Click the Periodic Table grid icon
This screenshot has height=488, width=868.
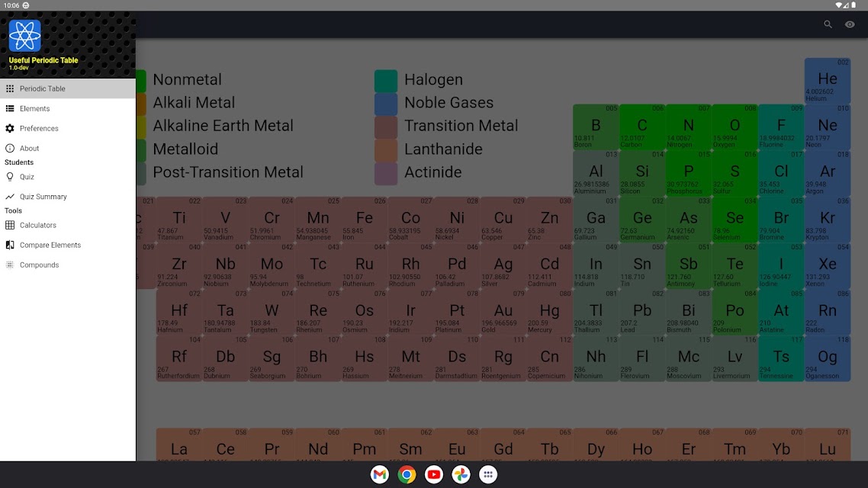10,88
